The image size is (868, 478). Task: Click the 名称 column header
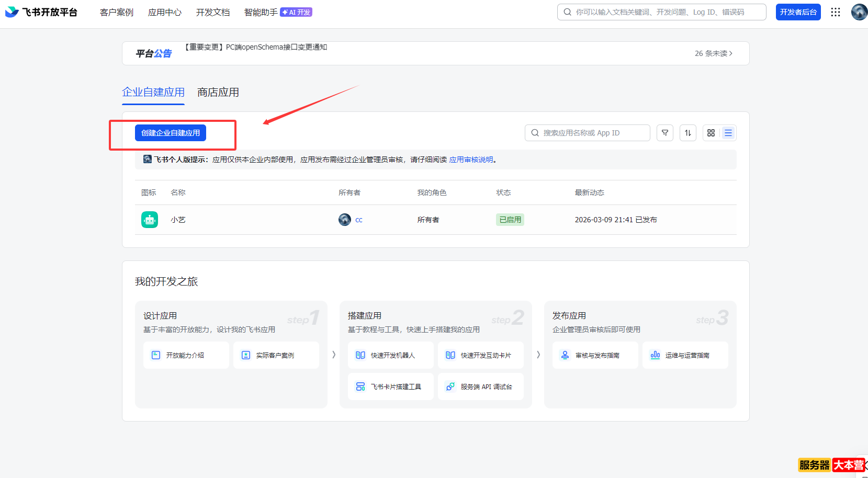point(178,192)
